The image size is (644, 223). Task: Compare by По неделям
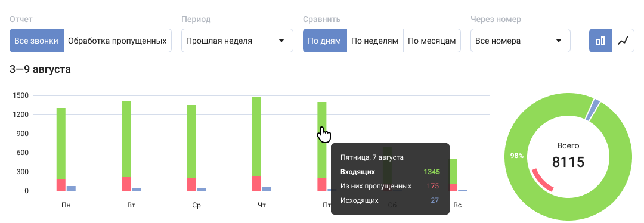tap(375, 41)
